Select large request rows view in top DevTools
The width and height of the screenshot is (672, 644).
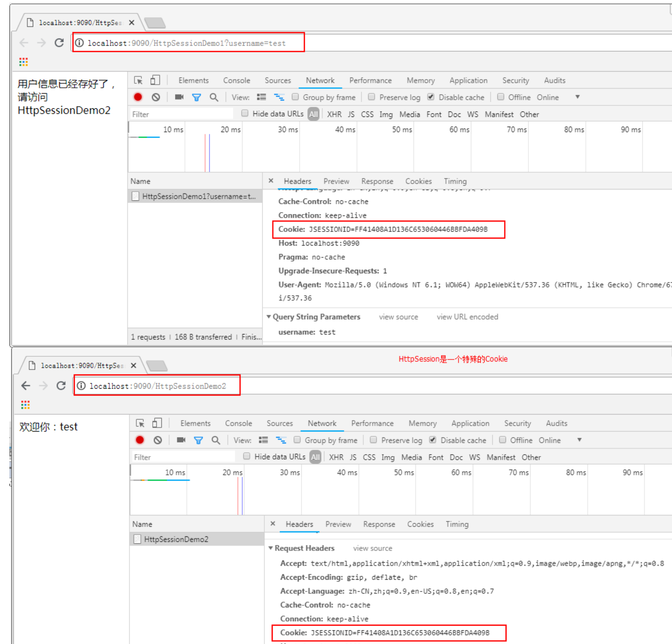261,97
